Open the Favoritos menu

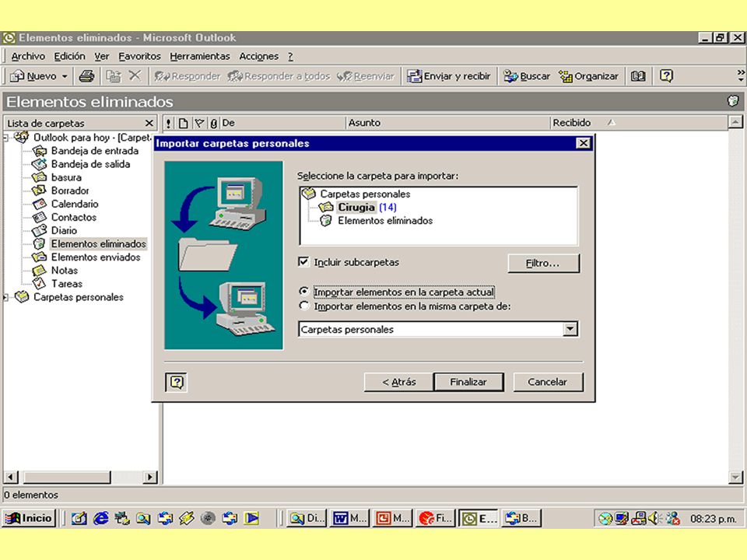click(139, 56)
